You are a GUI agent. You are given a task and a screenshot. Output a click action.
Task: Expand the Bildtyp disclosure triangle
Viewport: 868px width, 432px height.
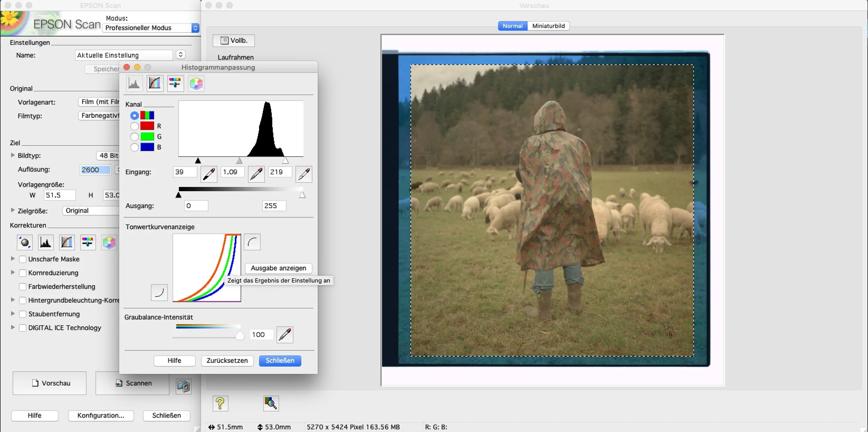pos(13,155)
